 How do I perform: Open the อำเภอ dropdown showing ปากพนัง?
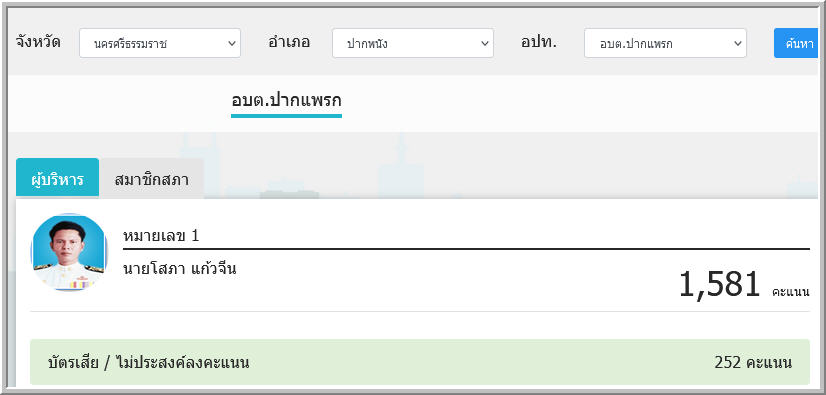(412, 43)
